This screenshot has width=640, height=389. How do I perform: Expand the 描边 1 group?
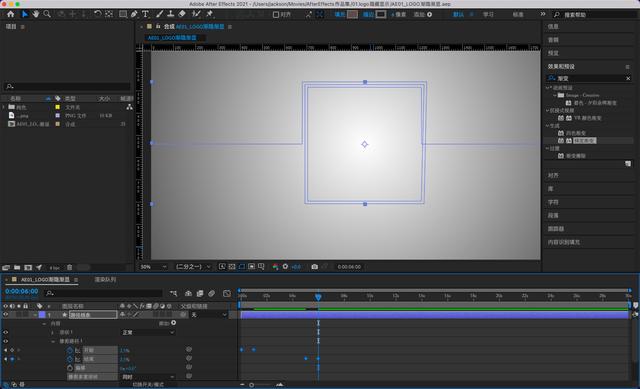(x=53, y=332)
